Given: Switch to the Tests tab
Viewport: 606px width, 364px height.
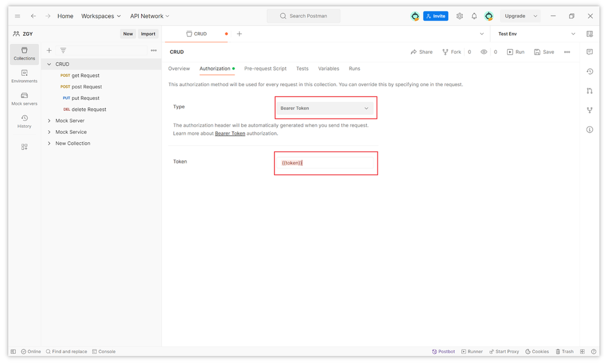Looking at the screenshot, I should 302,68.
